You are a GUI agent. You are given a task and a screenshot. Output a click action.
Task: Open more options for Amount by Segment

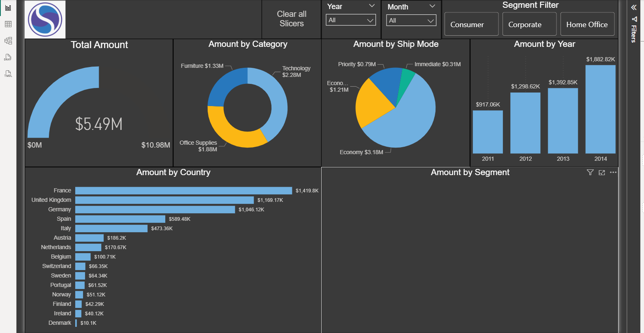point(613,173)
